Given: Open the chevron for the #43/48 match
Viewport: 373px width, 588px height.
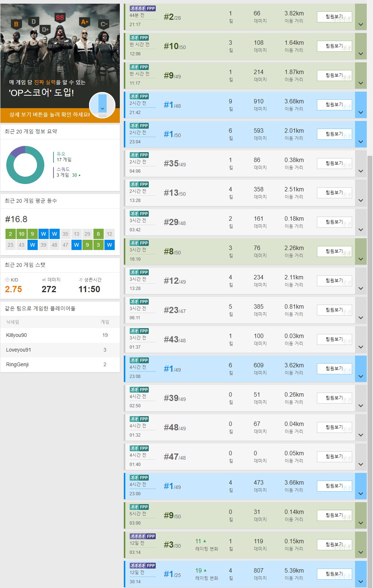Looking at the screenshot, I should click(361, 347).
